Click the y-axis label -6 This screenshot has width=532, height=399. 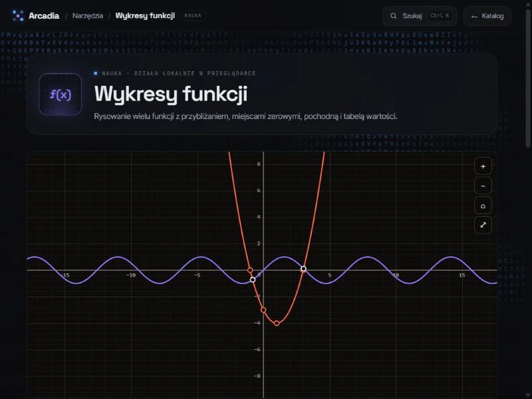point(257,350)
